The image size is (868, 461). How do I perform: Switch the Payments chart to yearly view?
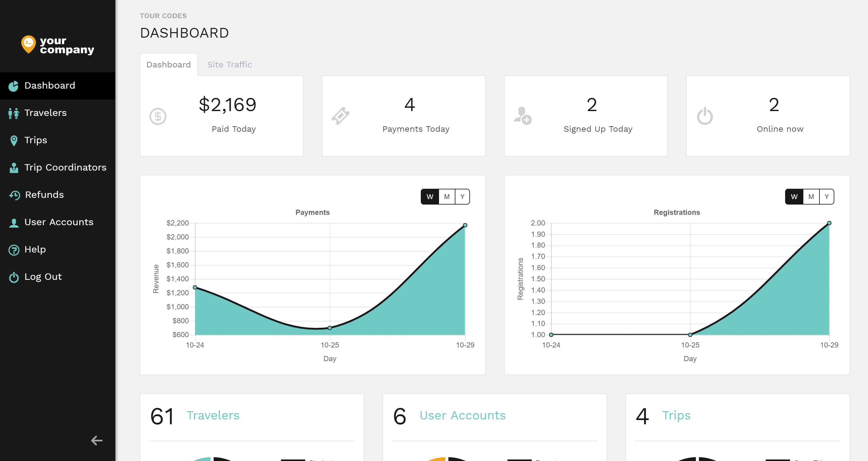pos(462,197)
